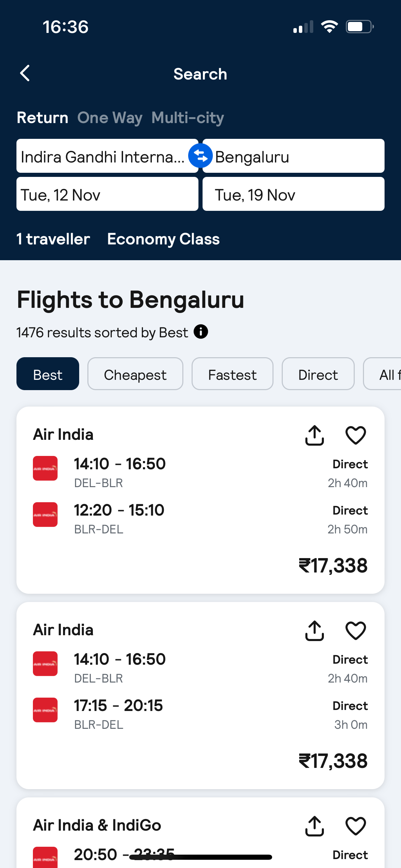Image resolution: width=401 pixels, height=868 pixels.
Task: Tap the Air India airline logo on first result
Action: (x=45, y=468)
